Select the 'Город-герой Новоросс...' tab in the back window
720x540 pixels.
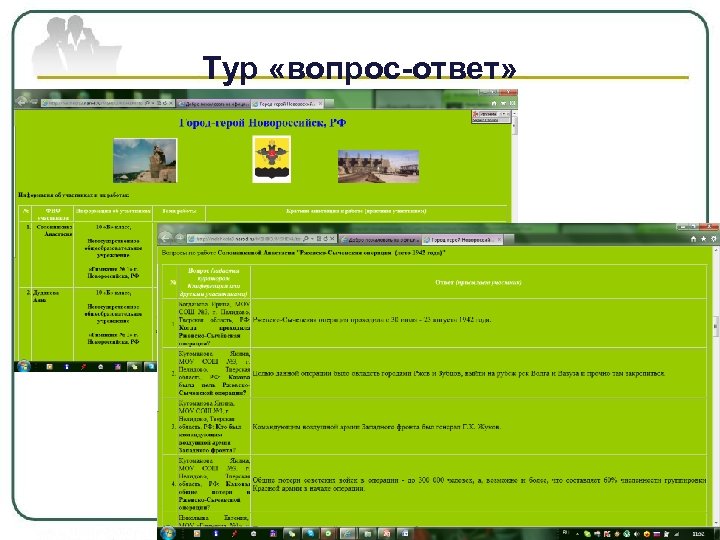287,104
